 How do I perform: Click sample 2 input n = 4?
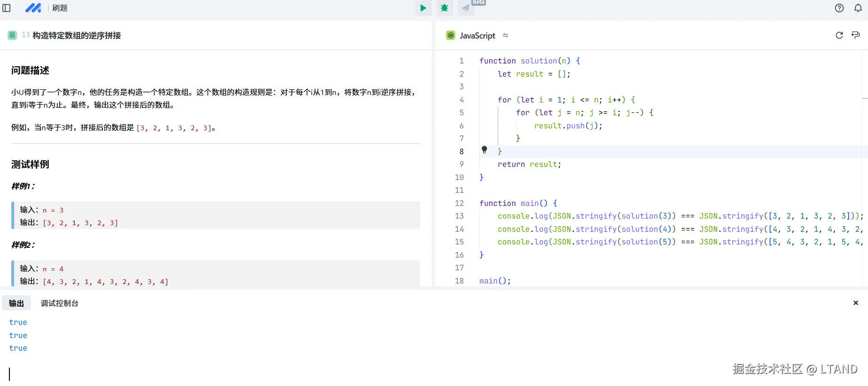pyautogui.click(x=53, y=269)
